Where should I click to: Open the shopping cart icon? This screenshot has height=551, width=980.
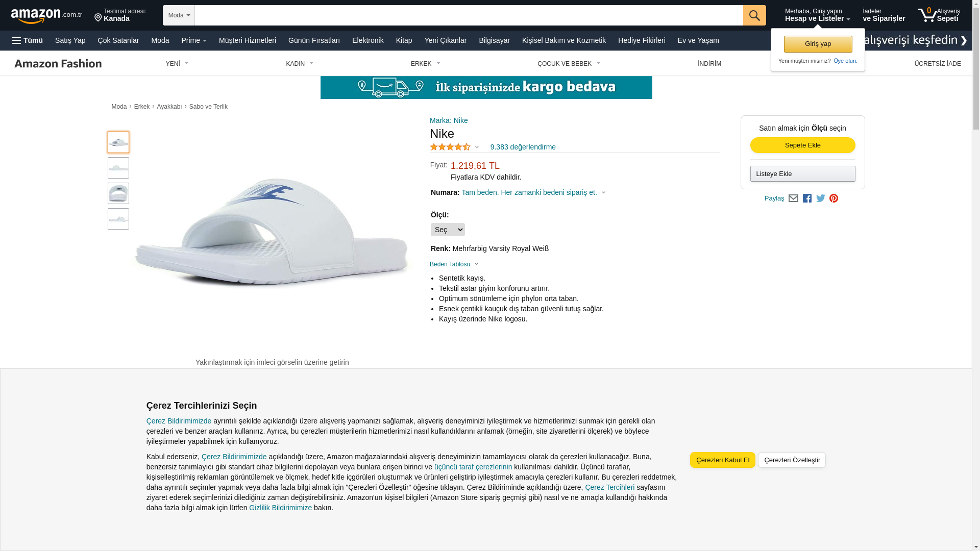click(938, 15)
